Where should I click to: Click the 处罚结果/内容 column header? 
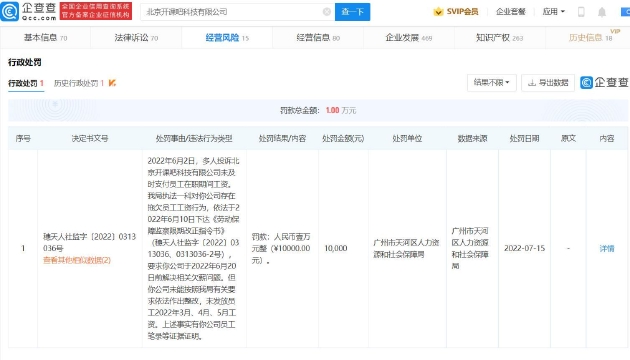(x=282, y=138)
